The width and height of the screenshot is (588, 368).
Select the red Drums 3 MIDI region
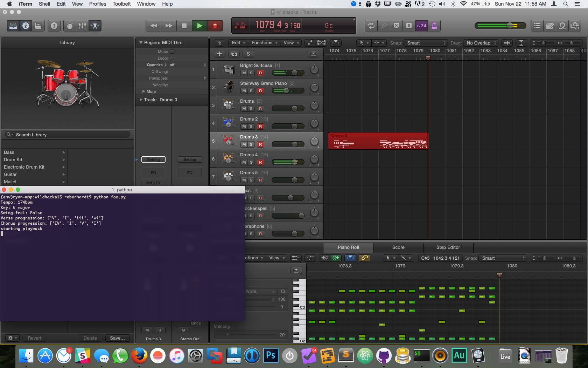click(378, 141)
